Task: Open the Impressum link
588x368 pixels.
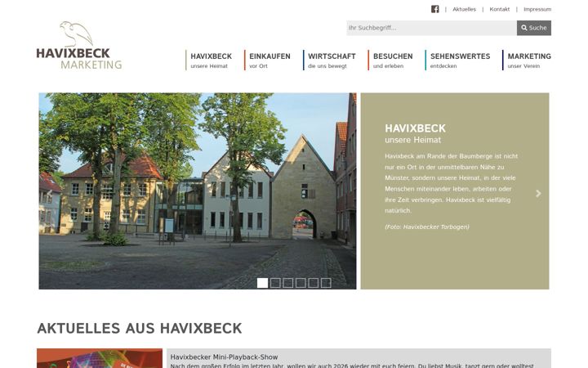Action: pyautogui.click(x=537, y=9)
